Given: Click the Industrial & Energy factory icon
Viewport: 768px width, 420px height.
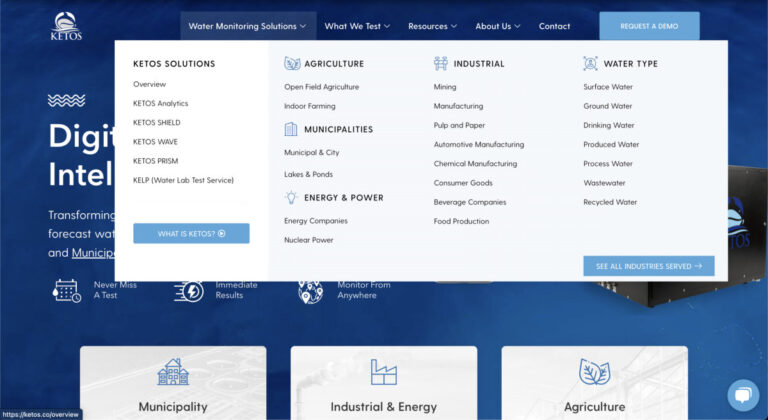Looking at the screenshot, I should [383, 372].
